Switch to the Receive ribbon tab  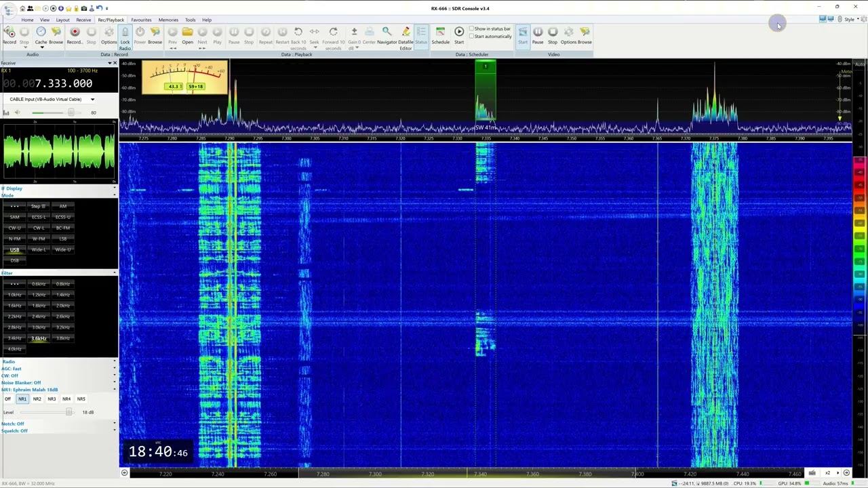[83, 20]
